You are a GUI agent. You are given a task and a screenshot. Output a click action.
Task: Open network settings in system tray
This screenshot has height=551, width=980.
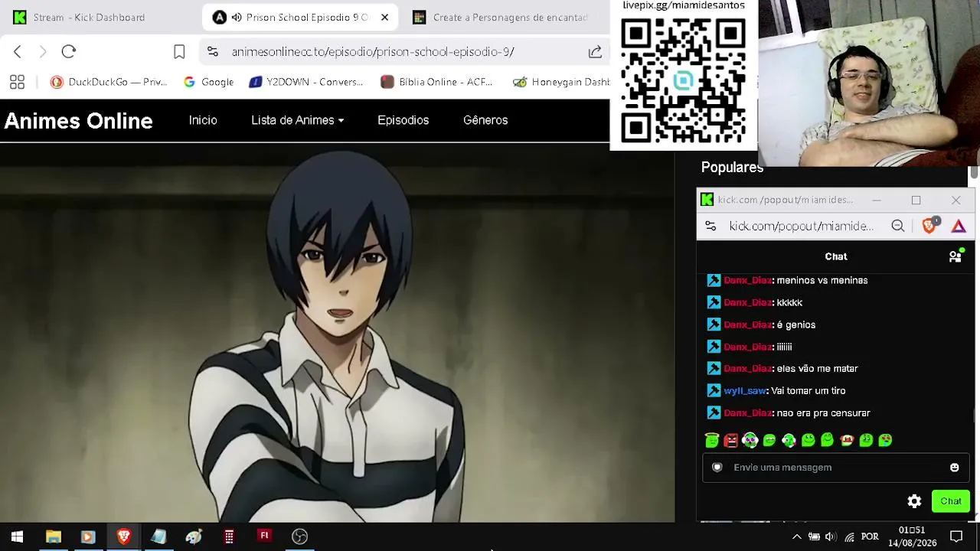click(x=849, y=536)
